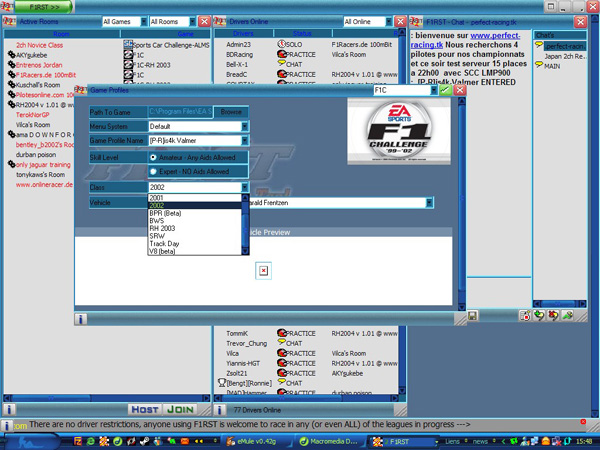Choose BWS in the Class list
This screenshot has width=600, height=450.
pyautogui.click(x=195, y=221)
